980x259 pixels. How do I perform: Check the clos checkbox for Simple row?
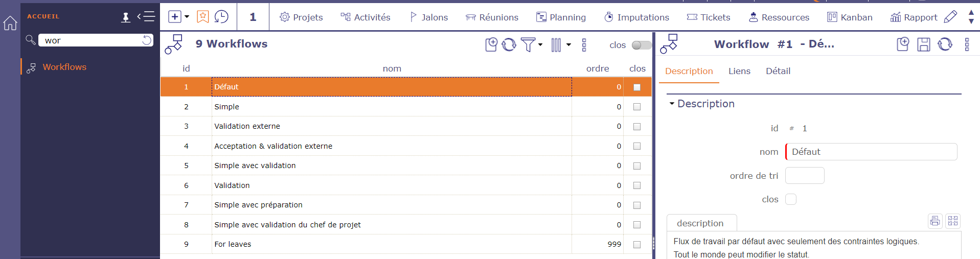point(637,107)
